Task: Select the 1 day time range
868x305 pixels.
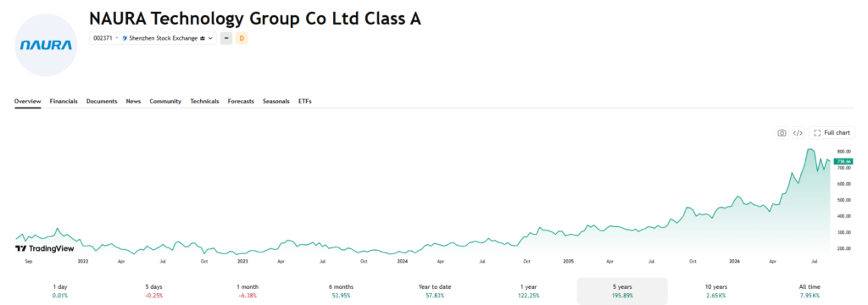Action: click(x=60, y=291)
